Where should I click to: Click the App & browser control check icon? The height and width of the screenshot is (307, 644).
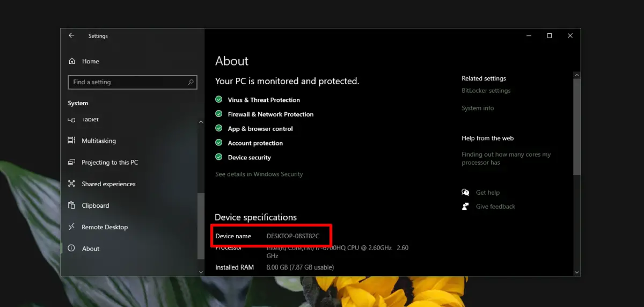coord(218,128)
